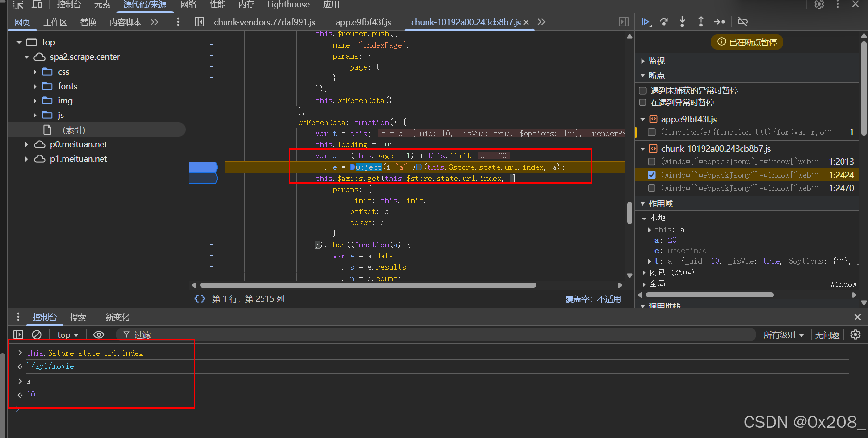Open DevTools settings gear in the top bar
The image size is (868, 438).
(819, 4)
